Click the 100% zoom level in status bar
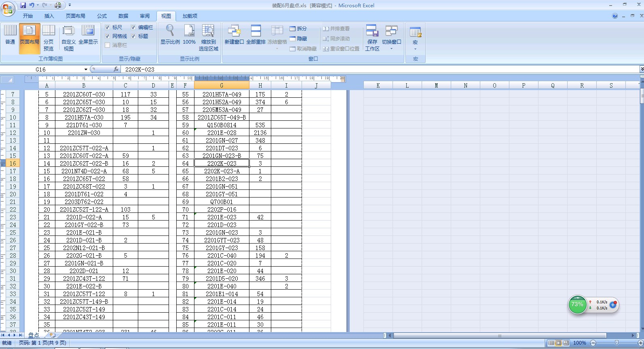 tap(580, 343)
